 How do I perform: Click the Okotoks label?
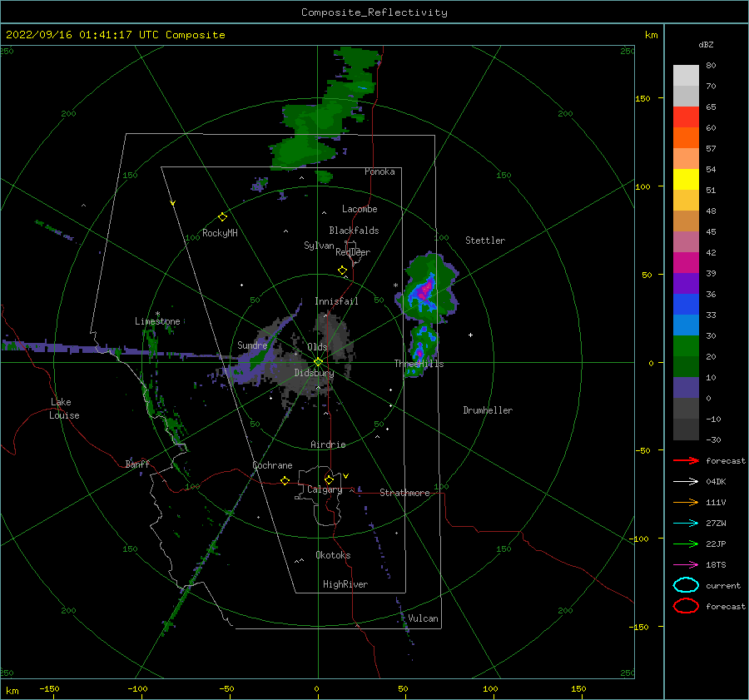click(x=333, y=555)
